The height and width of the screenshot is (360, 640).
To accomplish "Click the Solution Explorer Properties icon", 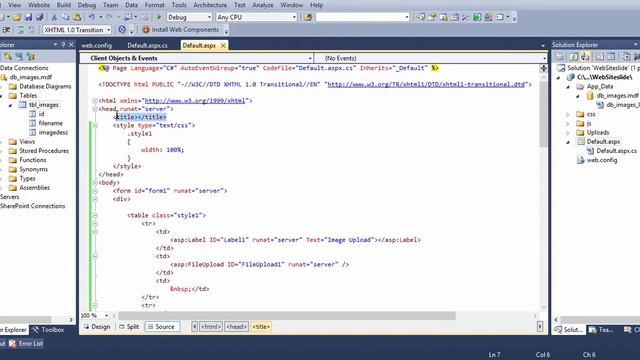I will (560, 57).
